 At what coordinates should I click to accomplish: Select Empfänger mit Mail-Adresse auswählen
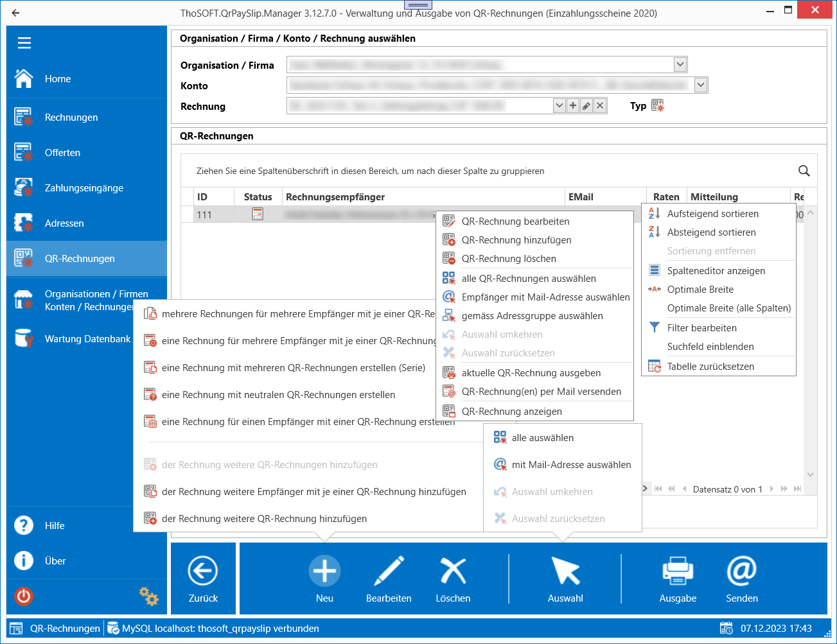pyautogui.click(x=535, y=297)
